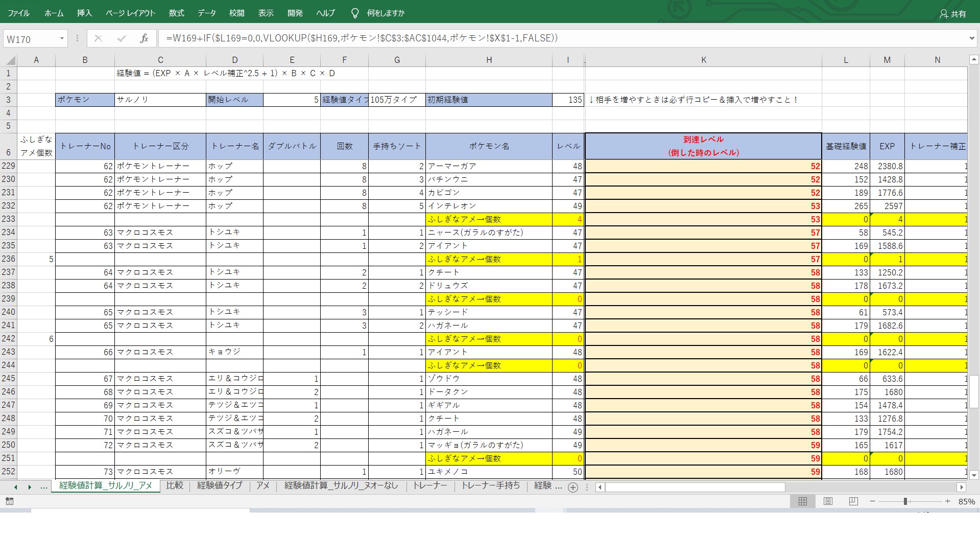Click the 85% zoom level
Image resolution: width=980 pixels, height=533 pixels.
966,501
